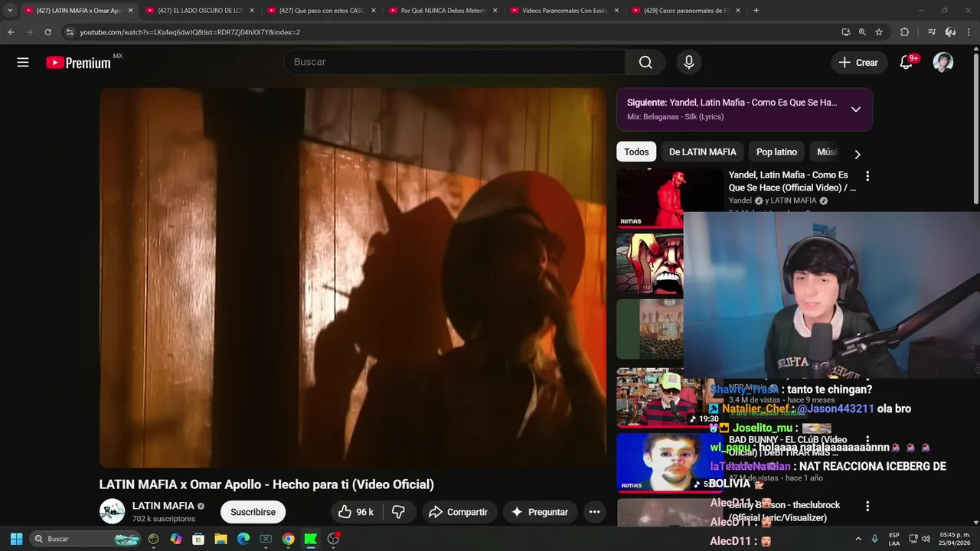
Task: Open a new browser tab
Action: tap(756, 11)
